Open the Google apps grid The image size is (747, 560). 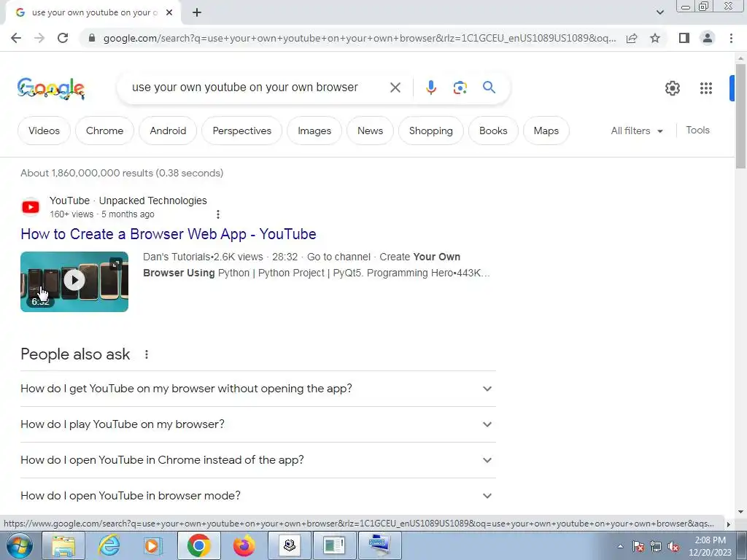(x=705, y=88)
